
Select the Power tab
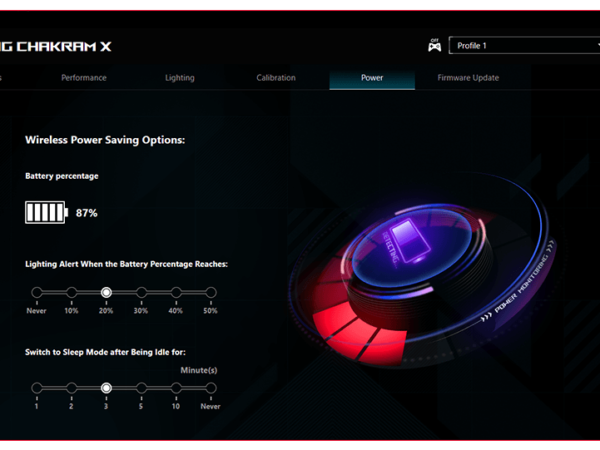[x=372, y=78]
